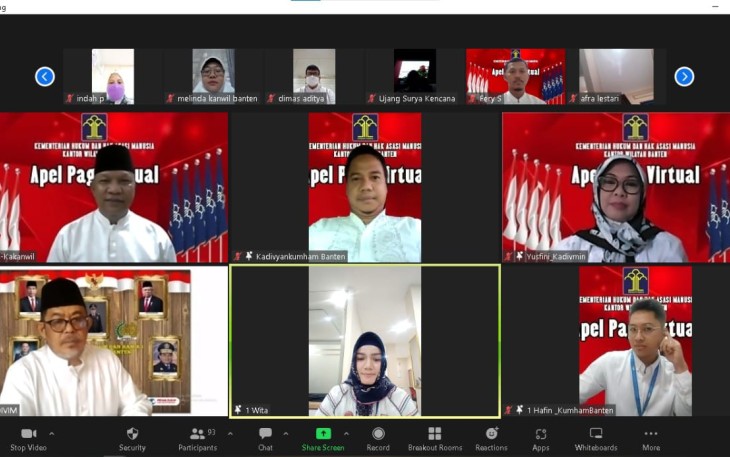Go to previous participants with left arrow
730x457 pixels.
[45, 76]
